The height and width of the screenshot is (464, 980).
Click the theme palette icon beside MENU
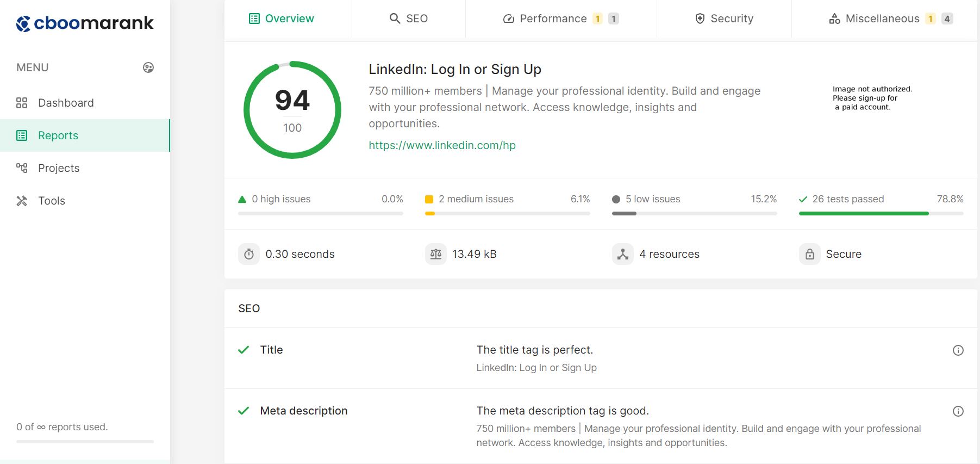(148, 67)
